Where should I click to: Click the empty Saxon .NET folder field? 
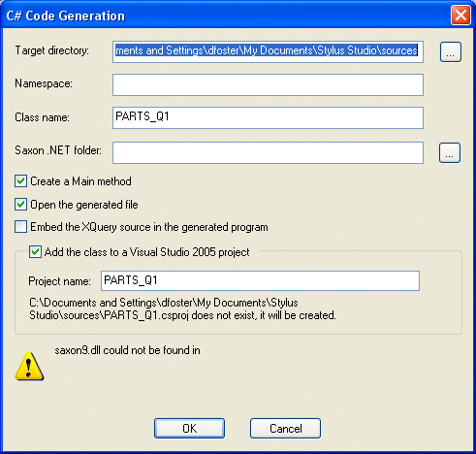[268, 152]
